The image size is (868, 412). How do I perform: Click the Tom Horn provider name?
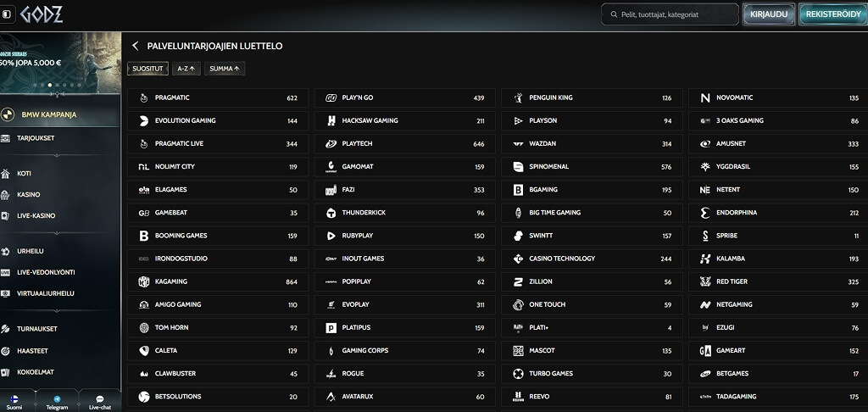(171, 328)
